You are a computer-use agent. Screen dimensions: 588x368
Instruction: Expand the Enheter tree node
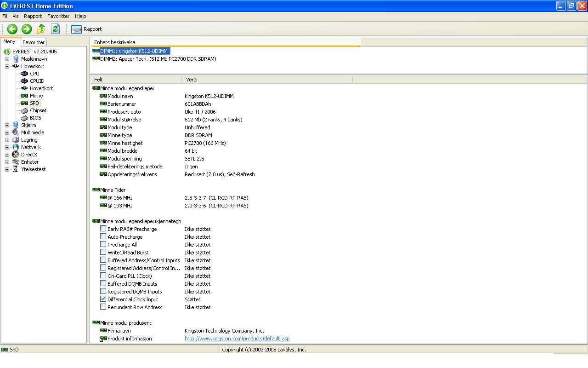coord(7,162)
